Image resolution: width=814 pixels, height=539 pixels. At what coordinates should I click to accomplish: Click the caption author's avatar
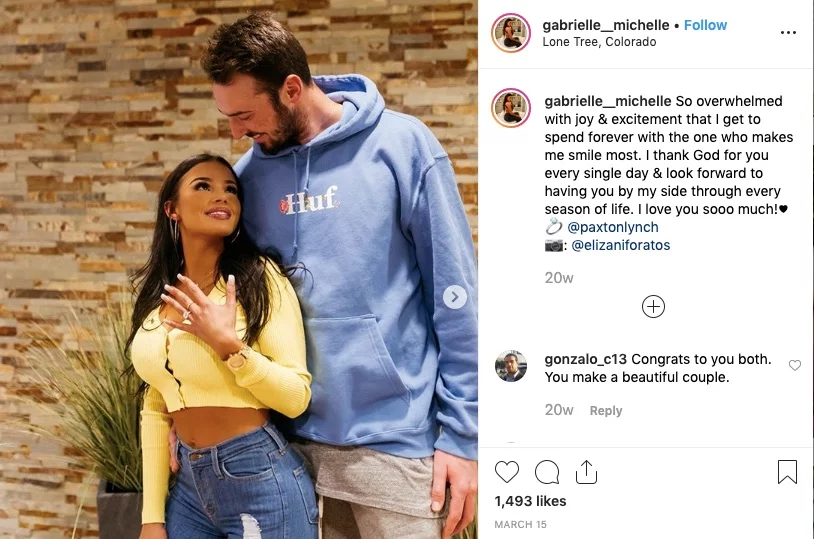[511, 108]
